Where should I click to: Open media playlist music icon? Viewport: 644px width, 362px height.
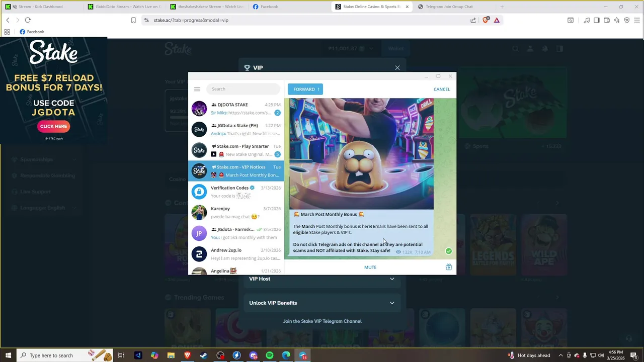click(x=587, y=20)
